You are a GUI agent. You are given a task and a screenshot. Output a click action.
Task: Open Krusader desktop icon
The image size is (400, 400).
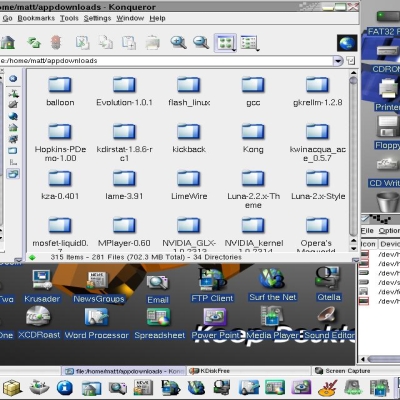coord(42,286)
